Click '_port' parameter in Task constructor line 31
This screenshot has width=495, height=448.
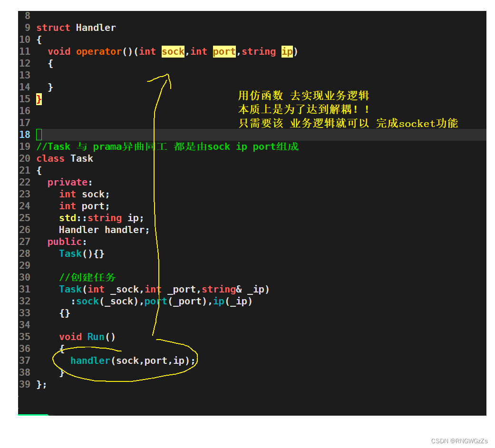click(x=182, y=290)
